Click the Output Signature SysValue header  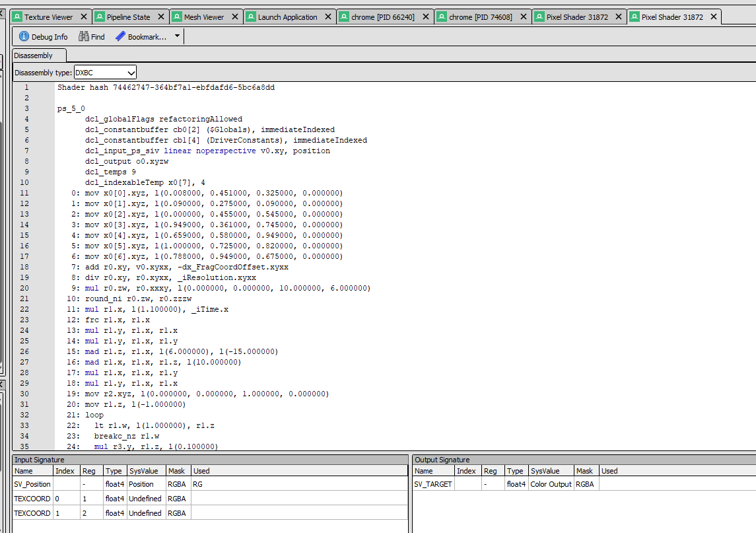(551, 471)
